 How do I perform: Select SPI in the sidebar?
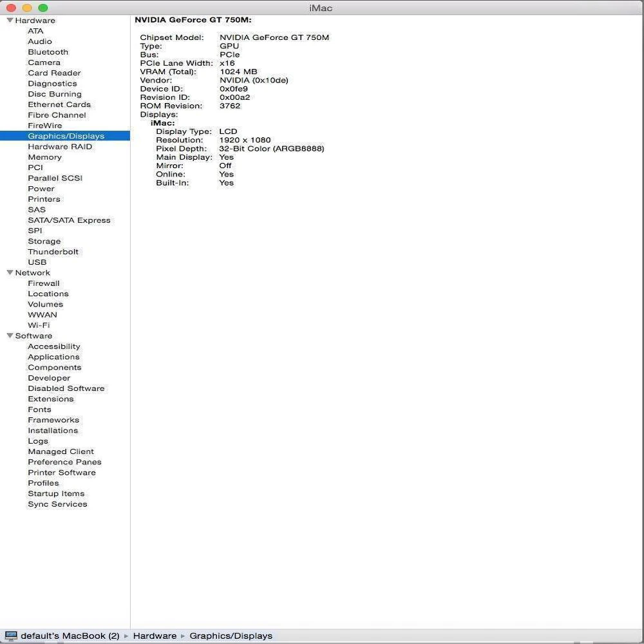[x=35, y=231]
